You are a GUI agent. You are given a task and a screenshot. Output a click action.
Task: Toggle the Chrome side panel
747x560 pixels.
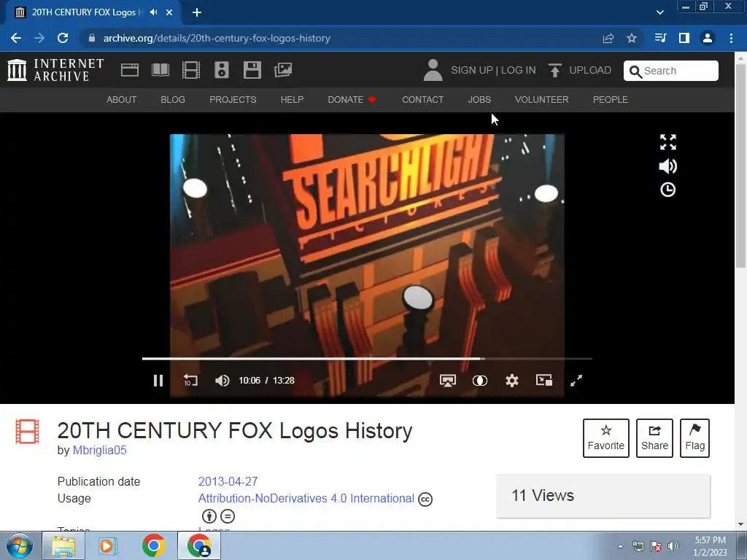coord(684,38)
